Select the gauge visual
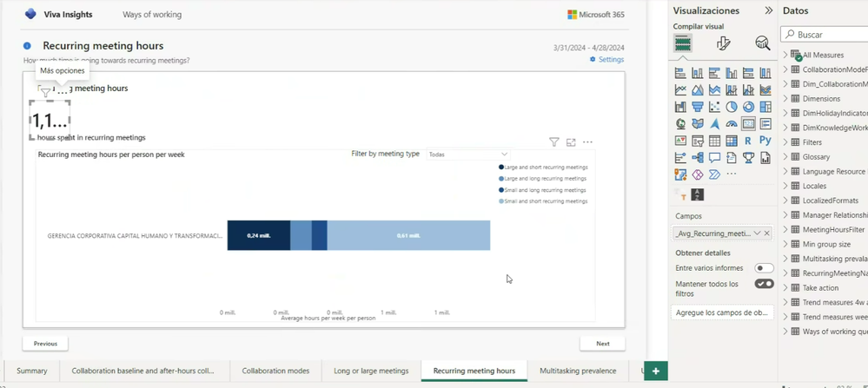 (732, 124)
